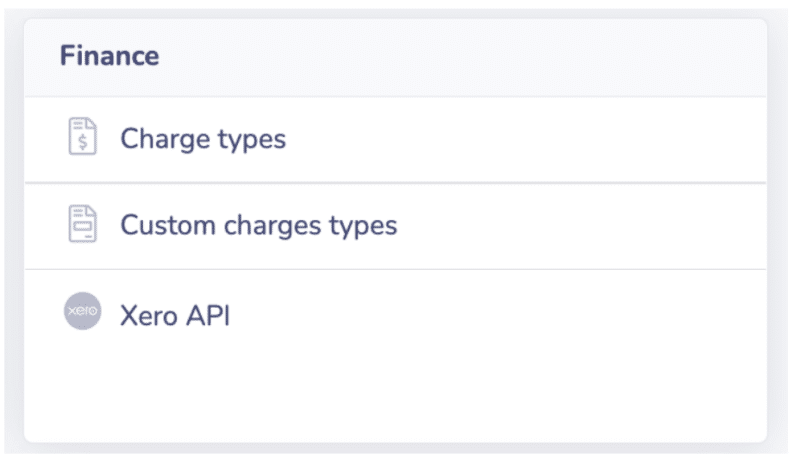Select the invoice icon with the dollar sign

pos(83,136)
